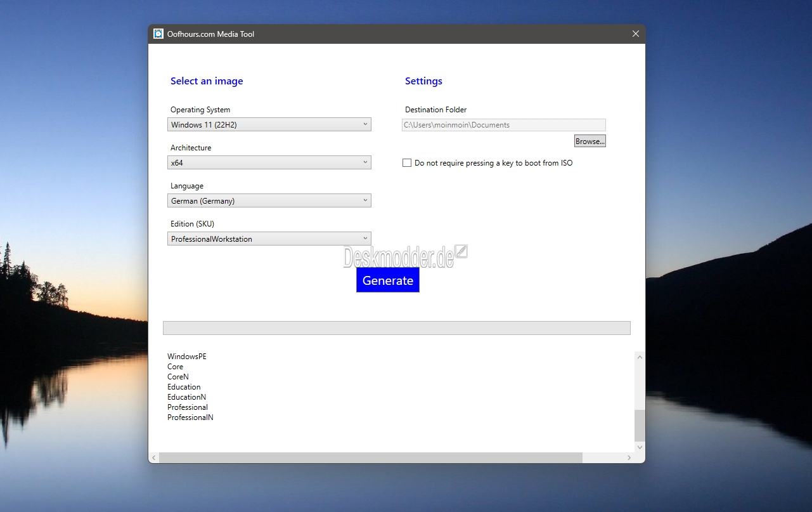Select the Education entry in log
The height and width of the screenshot is (512, 812).
(184, 387)
